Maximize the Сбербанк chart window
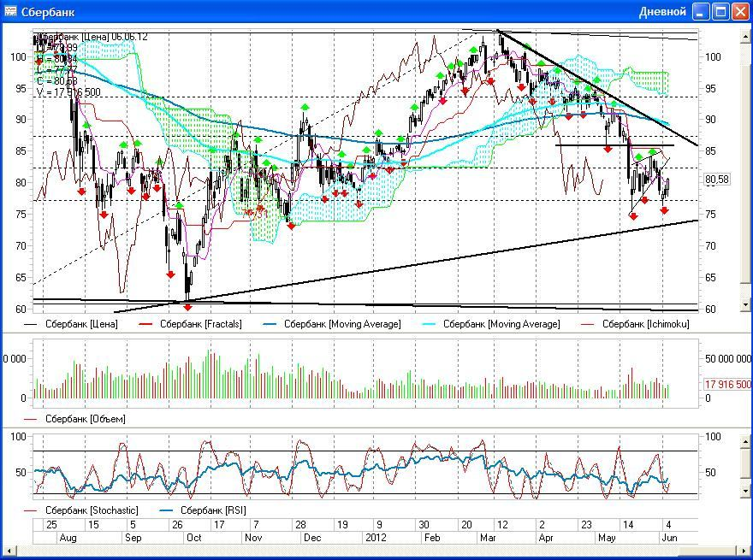 [x=720, y=11]
